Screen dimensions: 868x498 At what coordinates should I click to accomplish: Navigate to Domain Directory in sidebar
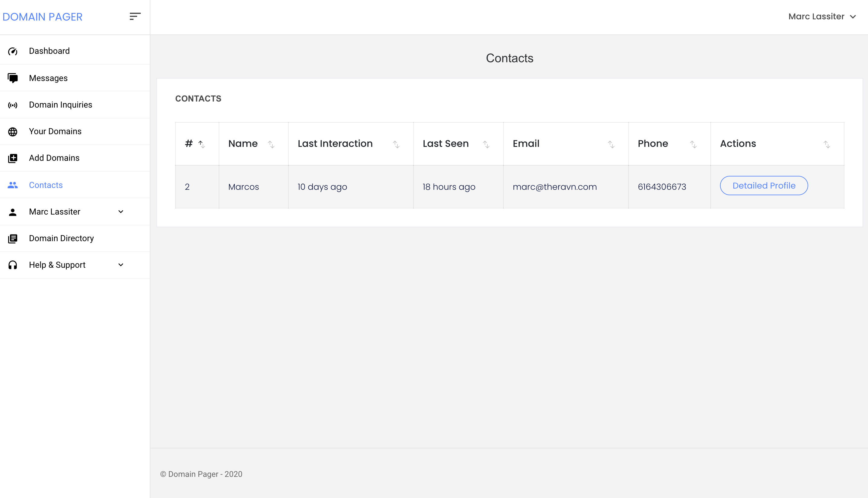[x=61, y=238]
